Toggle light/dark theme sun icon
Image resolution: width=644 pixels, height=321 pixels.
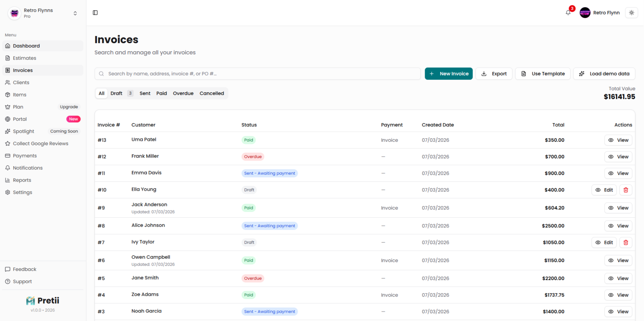[x=631, y=13]
